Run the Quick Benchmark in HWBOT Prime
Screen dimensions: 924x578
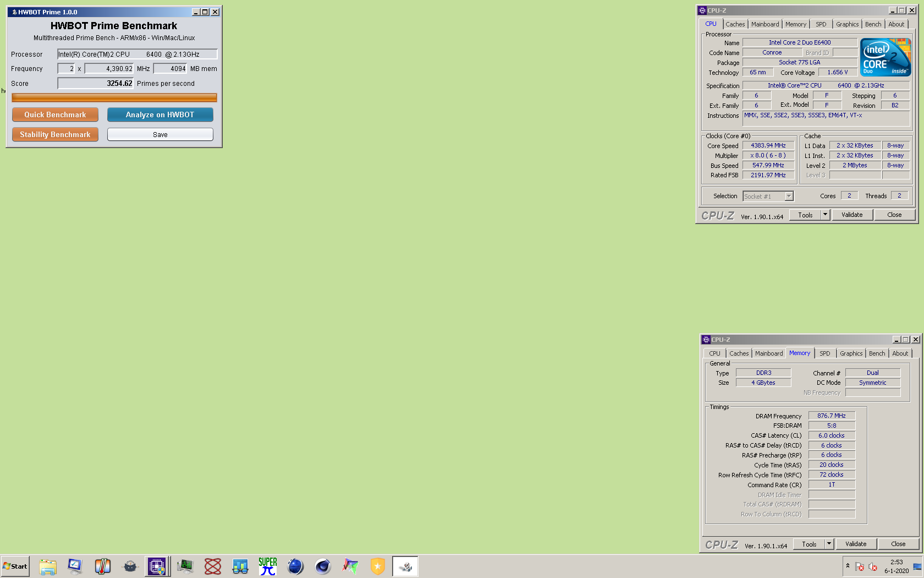point(55,114)
